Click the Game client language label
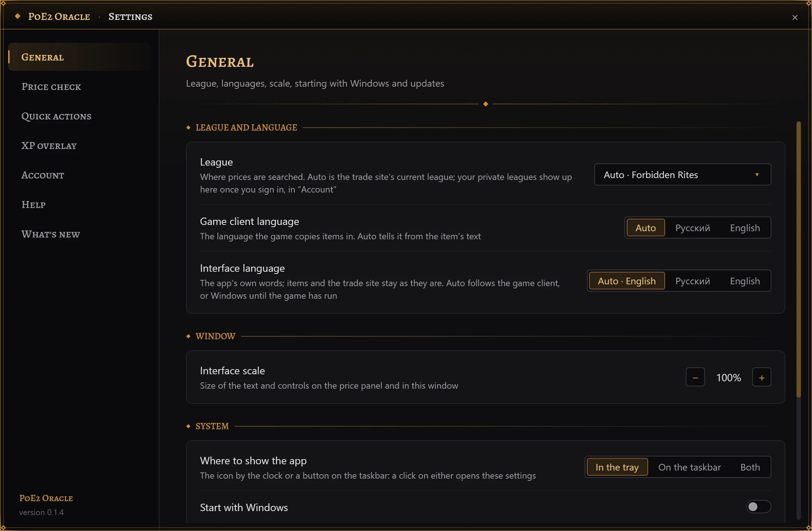The width and height of the screenshot is (812, 531). pyautogui.click(x=249, y=221)
